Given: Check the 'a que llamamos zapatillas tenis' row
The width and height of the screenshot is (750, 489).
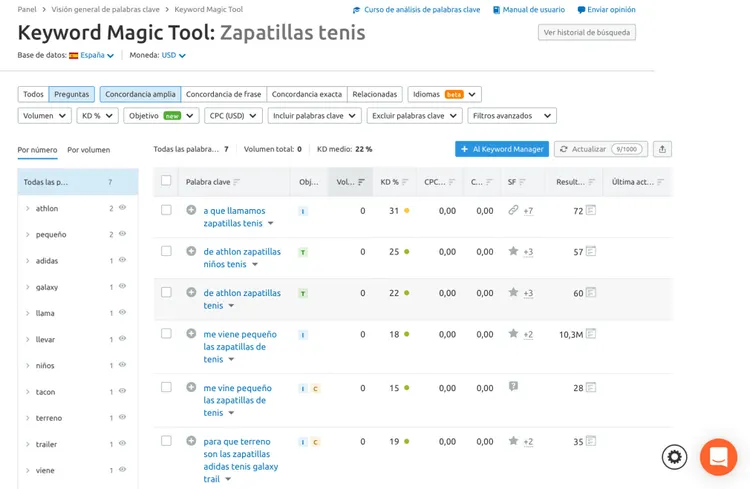Looking at the screenshot, I should point(166,210).
